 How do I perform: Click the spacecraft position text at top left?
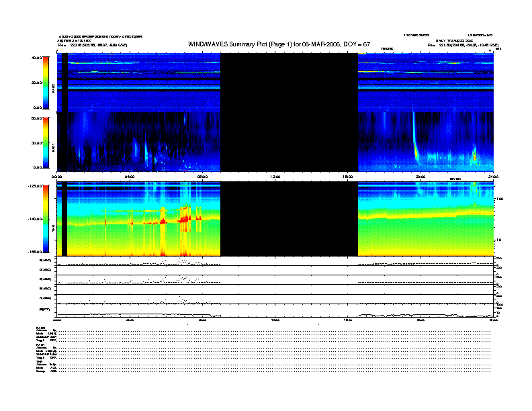93,45
